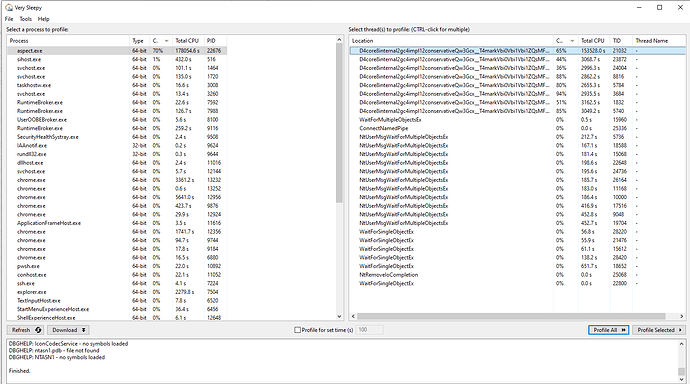This screenshot has height=384, width=690.
Task: Select the IAAnotif.exe process
Action: (117, 146)
